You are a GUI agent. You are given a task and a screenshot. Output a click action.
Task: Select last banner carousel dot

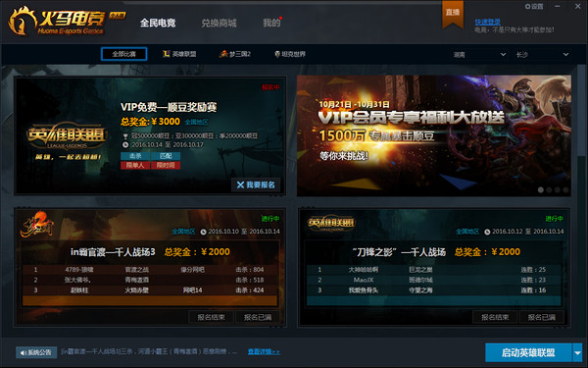click(565, 190)
